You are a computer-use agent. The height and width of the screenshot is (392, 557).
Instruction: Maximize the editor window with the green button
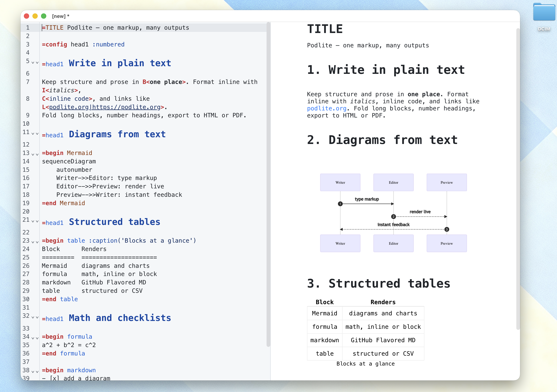44,16
